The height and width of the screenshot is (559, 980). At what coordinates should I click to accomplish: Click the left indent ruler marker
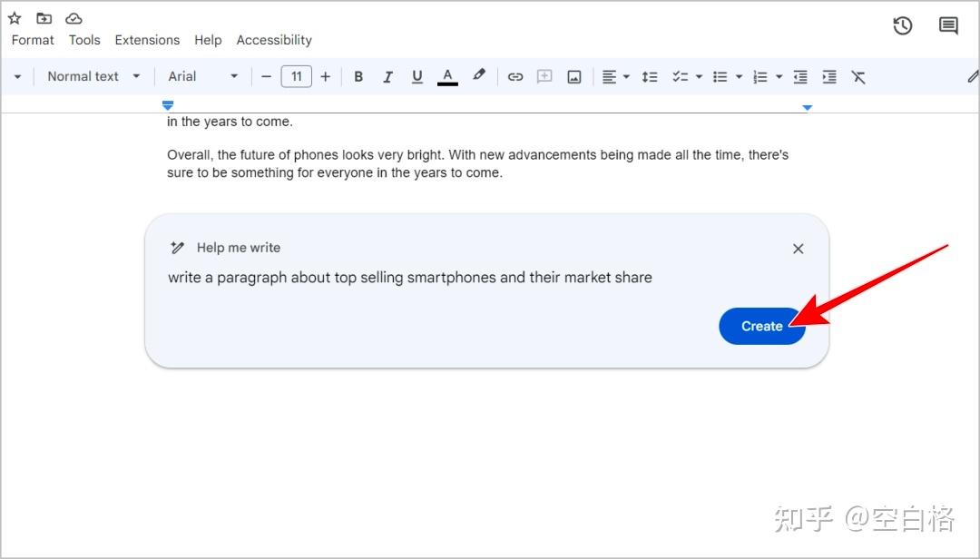pos(168,105)
